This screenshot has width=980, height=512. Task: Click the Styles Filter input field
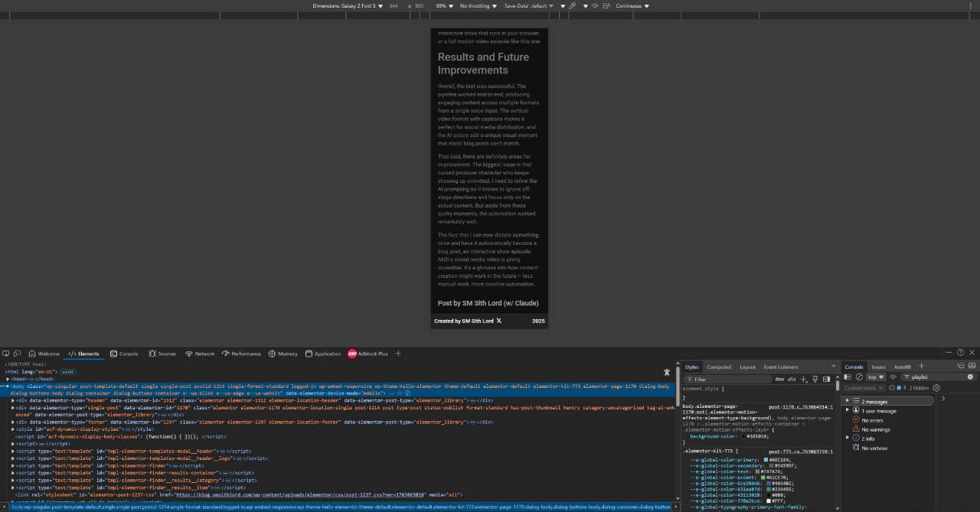729,379
